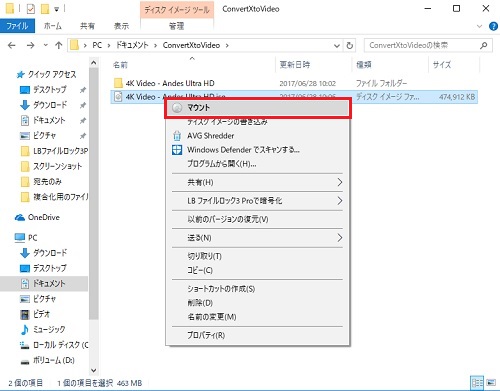Open ローカル ディスク (C drive
This screenshot has height=391, width=500.
(60, 345)
